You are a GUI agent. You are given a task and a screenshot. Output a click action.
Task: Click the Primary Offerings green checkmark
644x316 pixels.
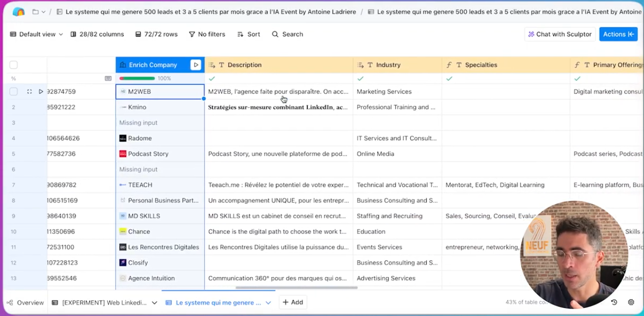(577, 79)
